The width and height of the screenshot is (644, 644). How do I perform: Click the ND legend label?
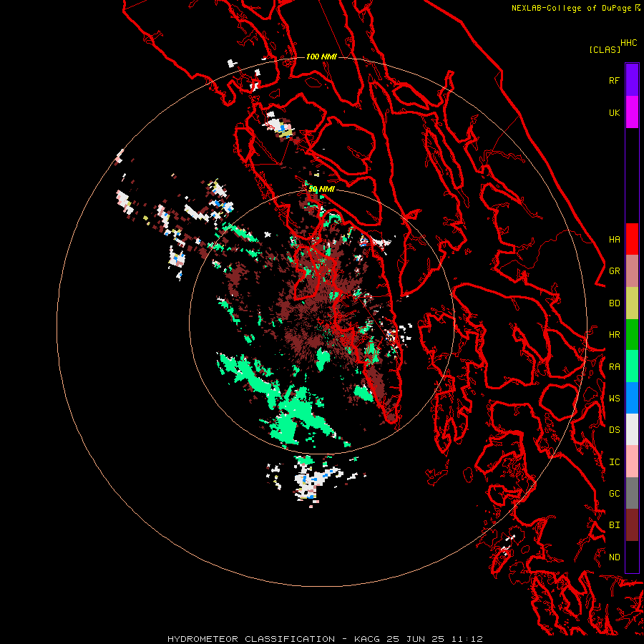pyautogui.click(x=614, y=557)
